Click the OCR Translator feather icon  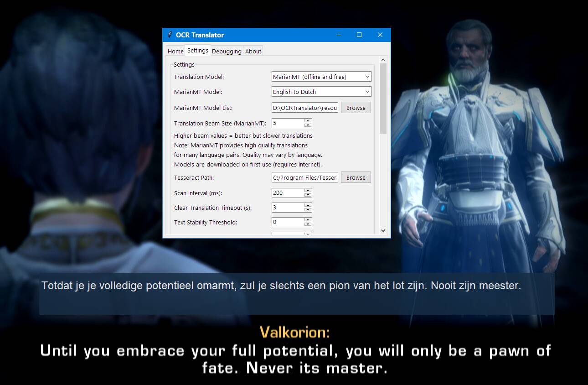pyautogui.click(x=170, y=35)
